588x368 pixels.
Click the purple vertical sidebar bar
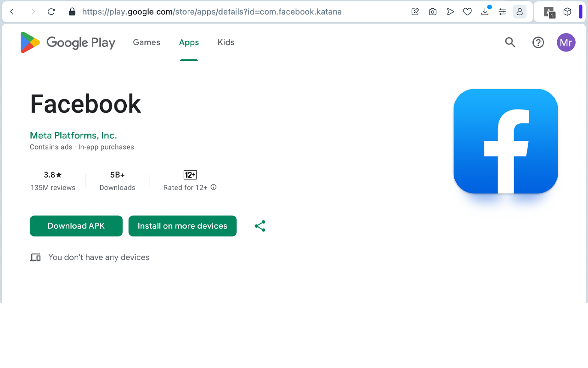581,12
